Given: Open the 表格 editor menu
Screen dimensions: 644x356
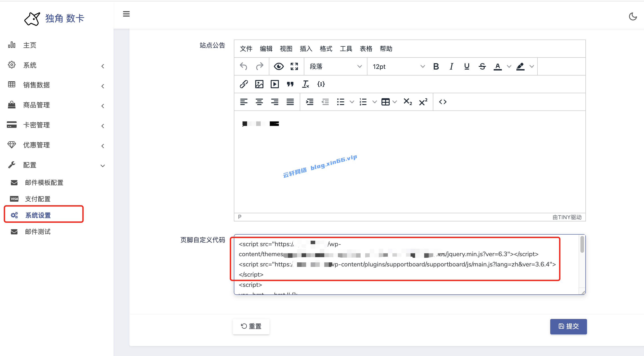Looking at the screenshot, I should (366, 49).
